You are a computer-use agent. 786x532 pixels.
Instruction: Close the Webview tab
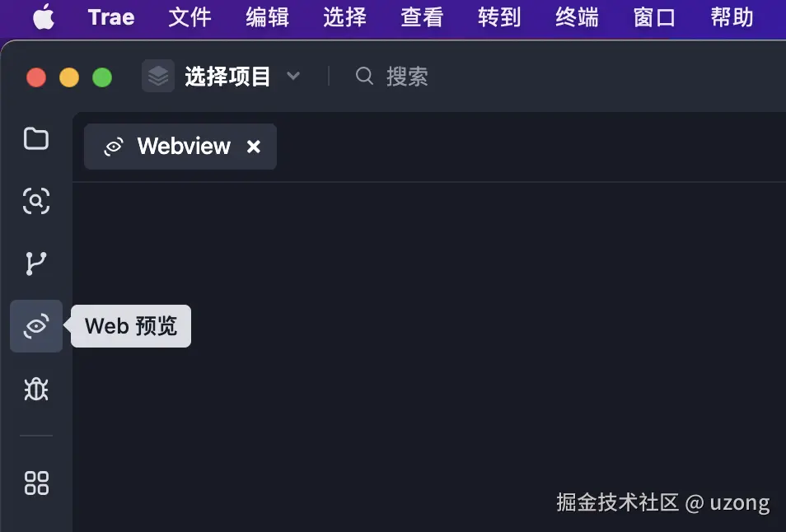click(254, 147)
